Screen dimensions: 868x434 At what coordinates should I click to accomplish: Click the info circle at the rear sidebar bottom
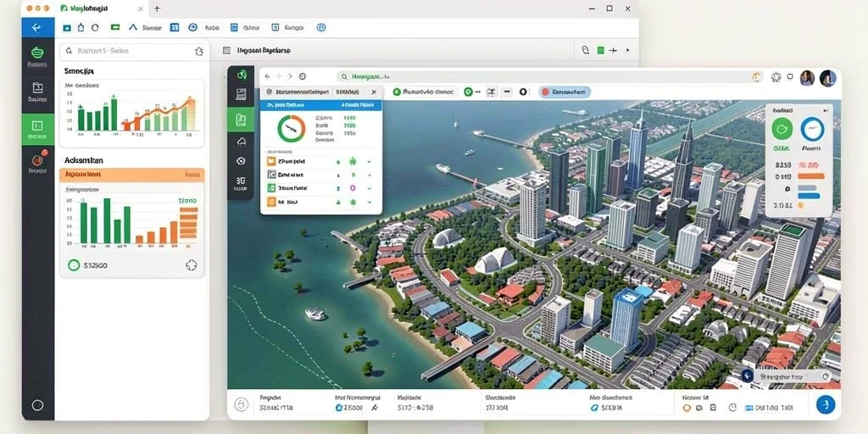tap(37, 405)
